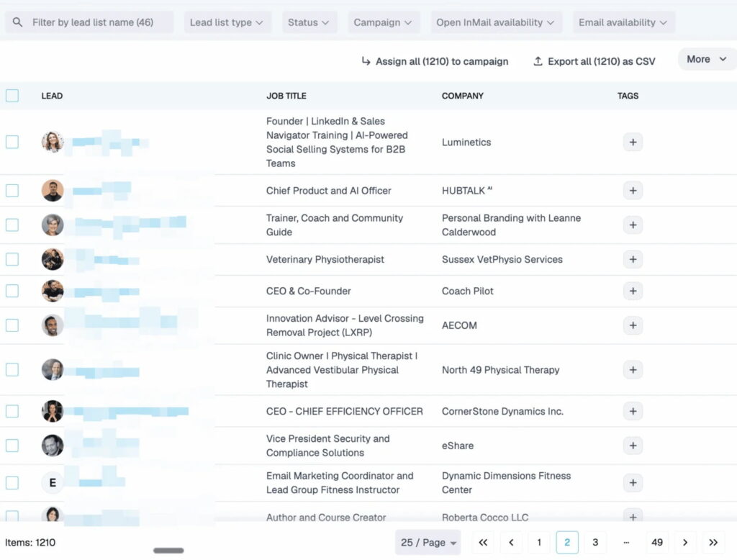Go to page 49

click(x=657, y=542)
